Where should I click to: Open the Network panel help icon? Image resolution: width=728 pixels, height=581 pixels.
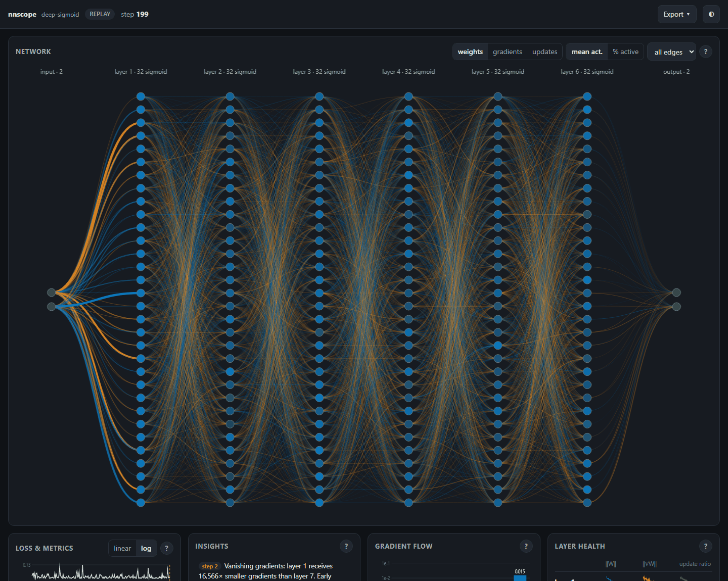point(706,52)
